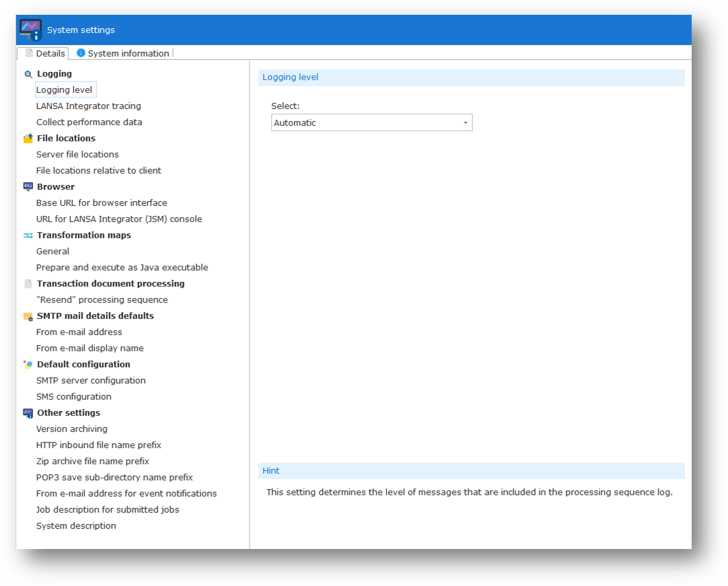Open Base URL for browser interface

coord(102,203)
